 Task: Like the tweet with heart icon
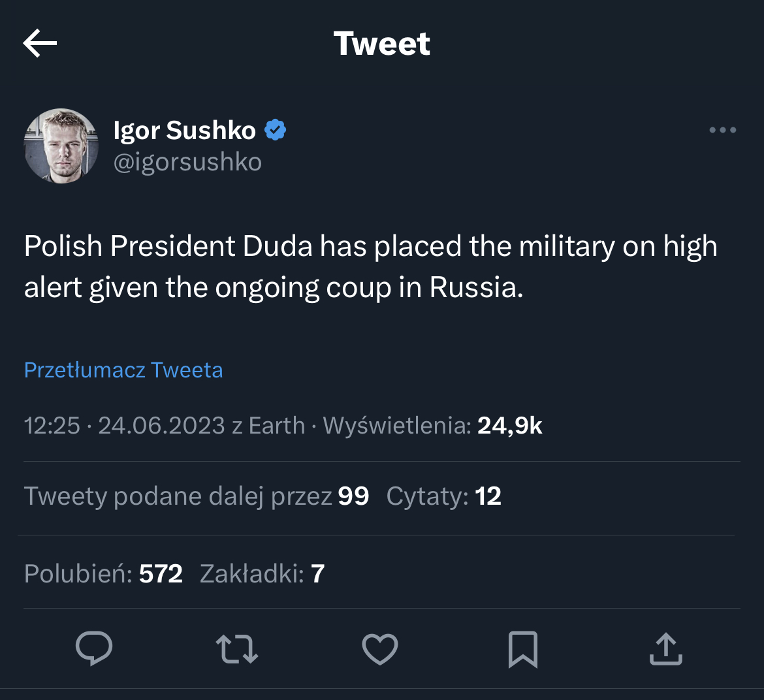point(379,649)
